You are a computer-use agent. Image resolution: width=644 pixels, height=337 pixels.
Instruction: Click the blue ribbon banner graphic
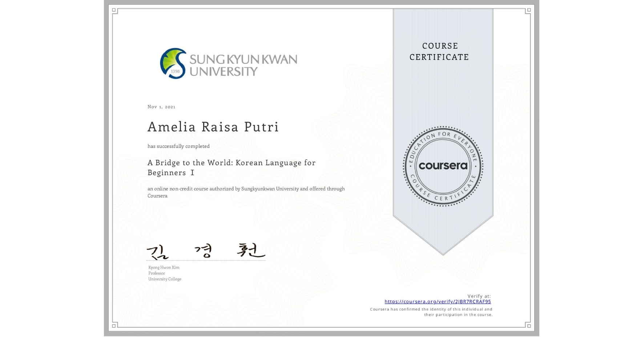pyautogui.click(x=443, y=91)
